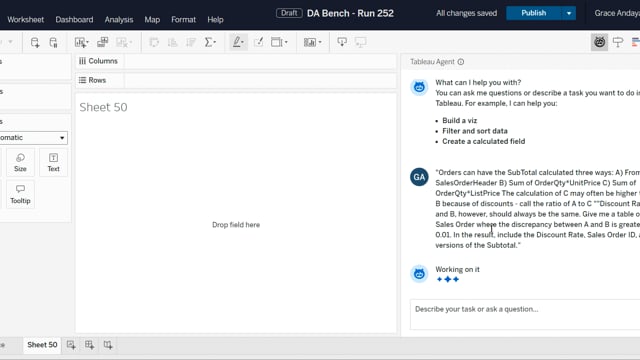
Task: Click the Build a viz suggestion
Action: 460,120
